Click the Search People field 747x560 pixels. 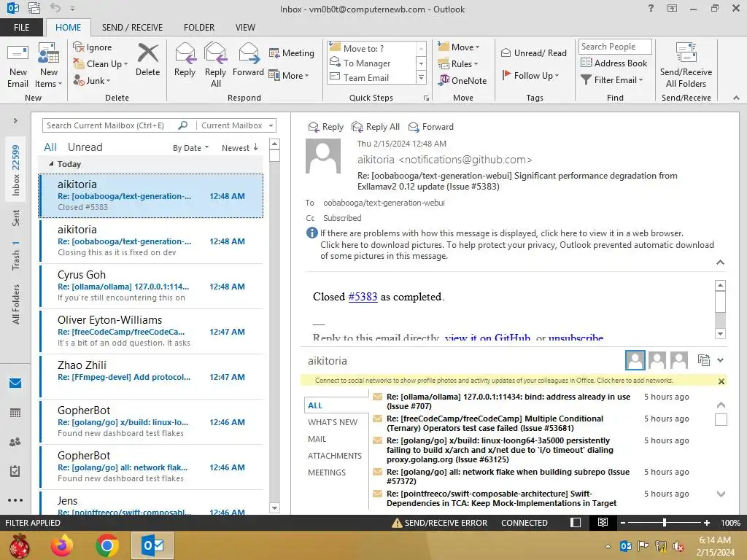coord(615,47)
